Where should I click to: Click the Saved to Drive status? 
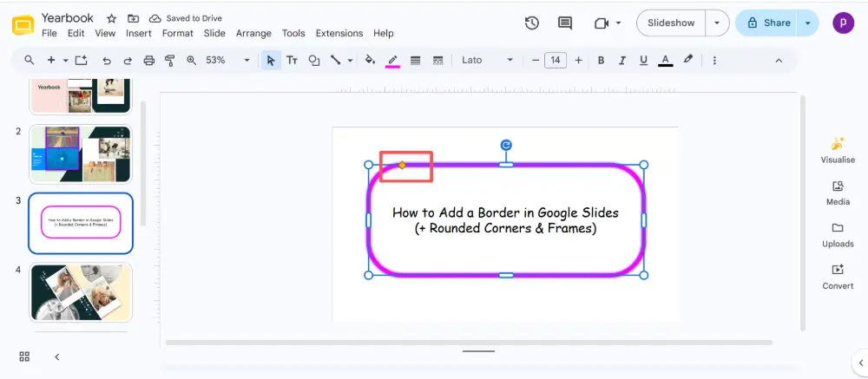(186, 19)
